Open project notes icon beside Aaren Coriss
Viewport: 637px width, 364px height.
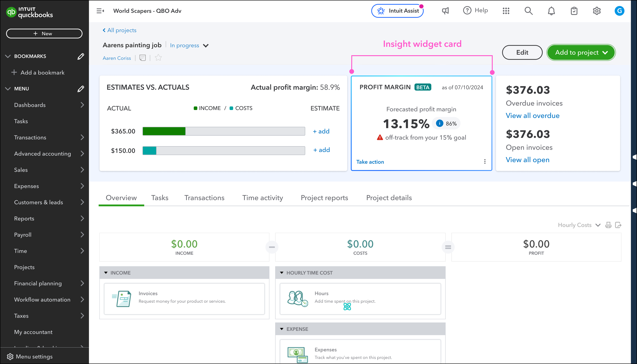tap(142, 58)
